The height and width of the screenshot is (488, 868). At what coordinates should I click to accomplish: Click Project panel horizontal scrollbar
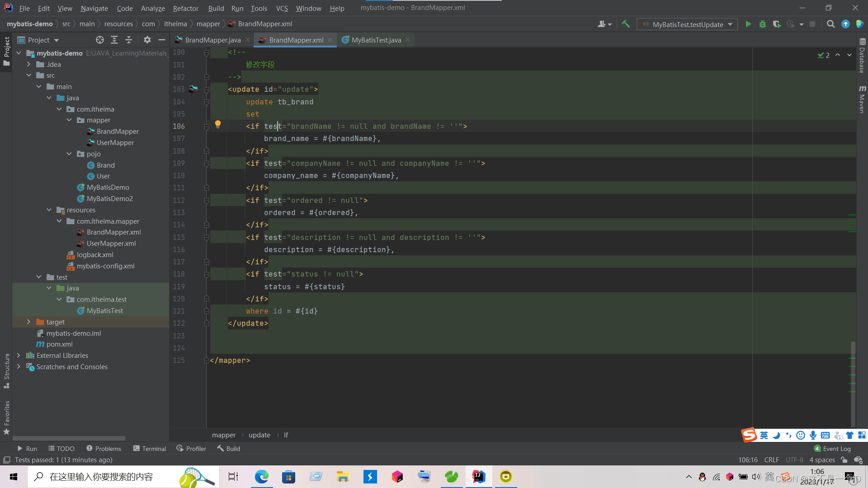69,438
